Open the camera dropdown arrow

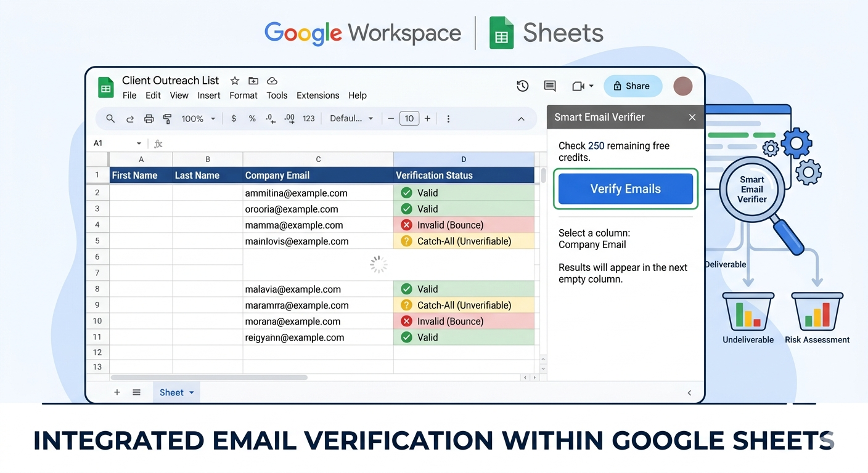point(592,86)
